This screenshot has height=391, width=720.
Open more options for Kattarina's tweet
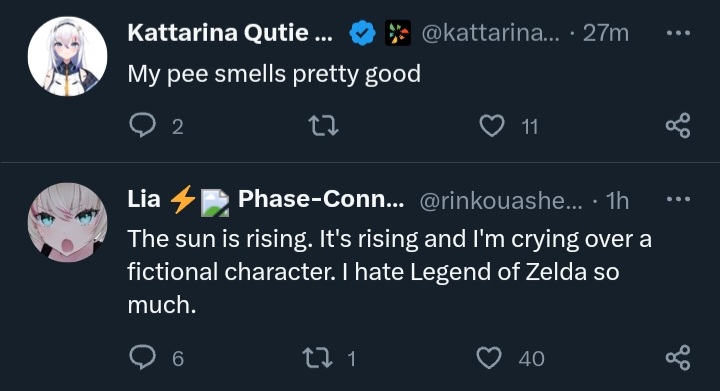click(x=678, y=33)
